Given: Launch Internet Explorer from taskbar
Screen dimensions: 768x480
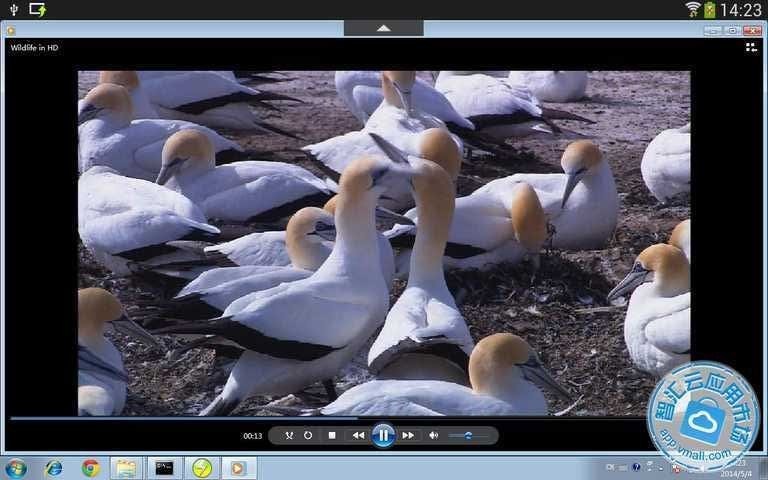Looking at the screenshot, I should pyautogui.click(x=54, y=468).
